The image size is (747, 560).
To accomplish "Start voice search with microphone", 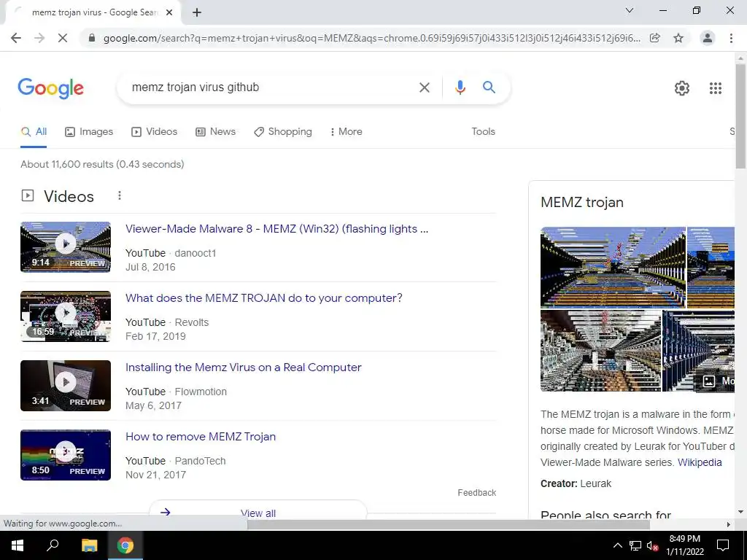I will pos(460,87).
